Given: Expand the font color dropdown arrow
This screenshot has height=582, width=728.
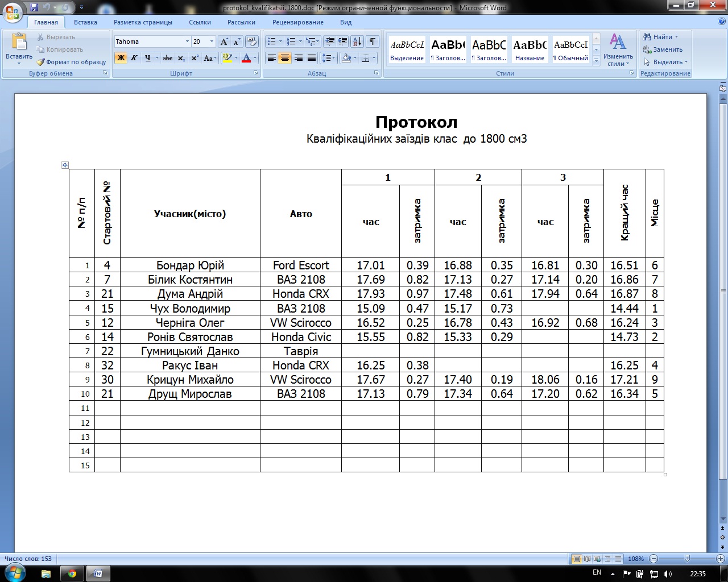Looking at the screenshot, I should click(255, 58).
